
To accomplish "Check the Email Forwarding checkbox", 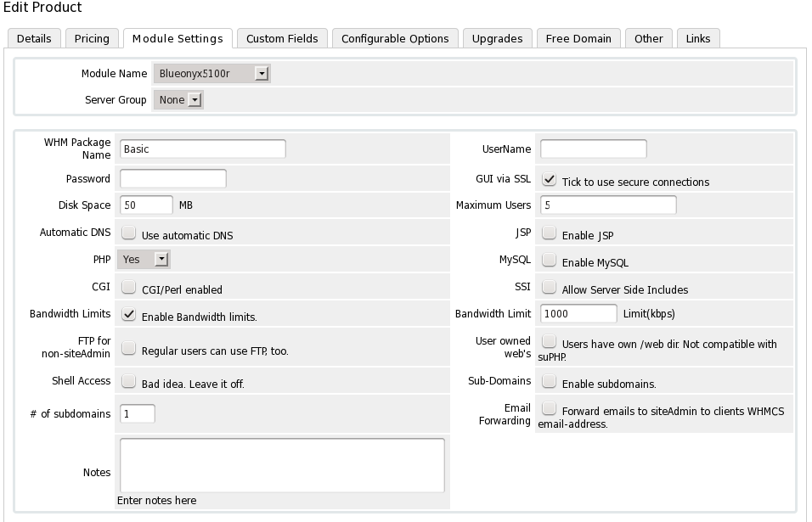I will point(549,408).
